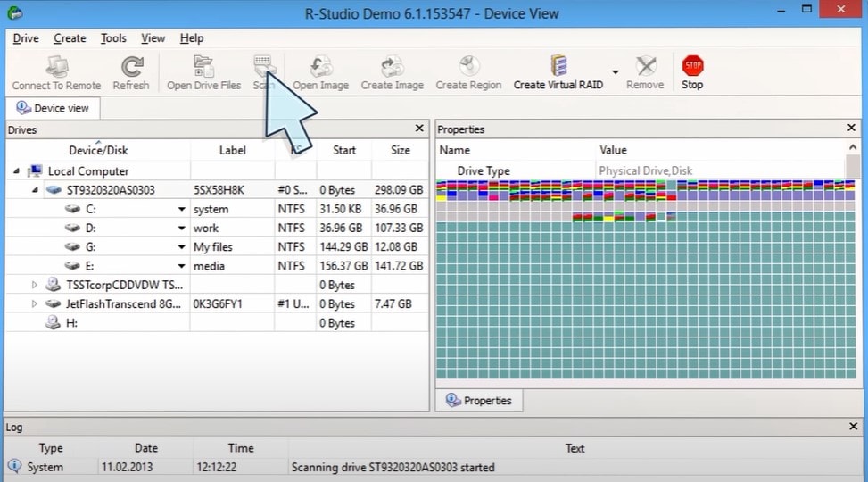Sort by the Label column header
868x482 pixels.
click(x=233, y=150)
